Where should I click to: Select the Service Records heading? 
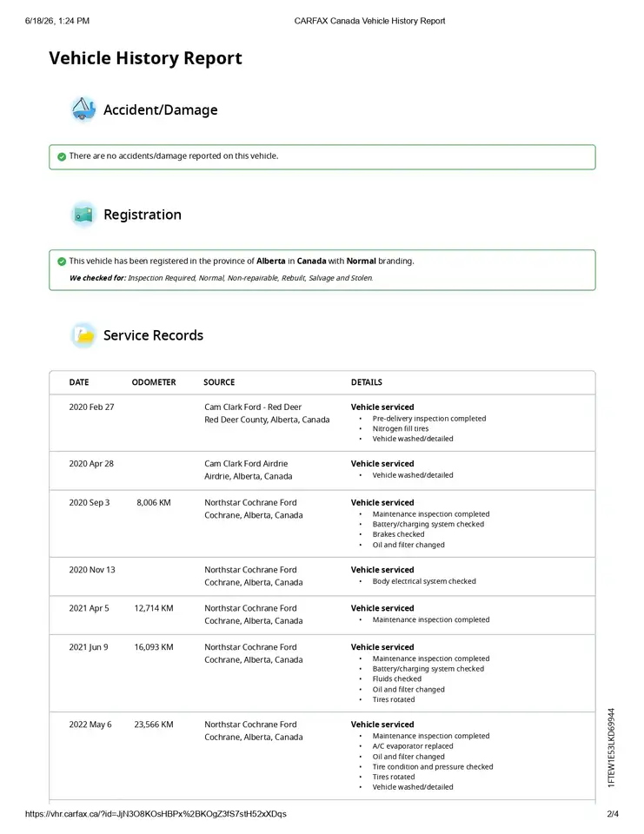[x=153, y=335]
